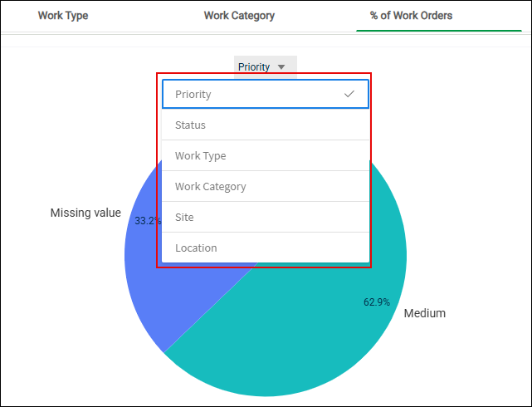Select Priority in the dropdown list

pyautogui.click(x=266, y=94)
